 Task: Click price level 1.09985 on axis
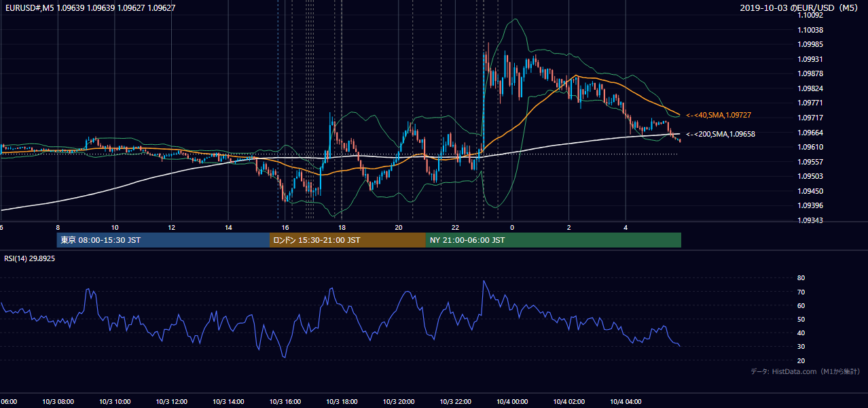click(810, 44)
